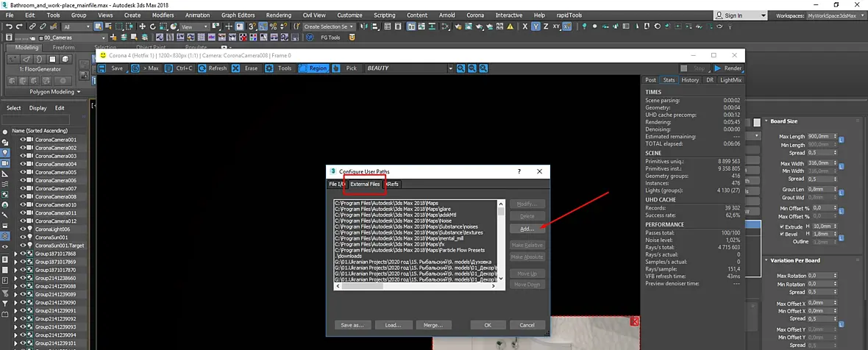Image resolution: width=868 pixels, height=350 pixels.
Task: Toggle visibility eye of CoronaSun001
Action: 24,238
